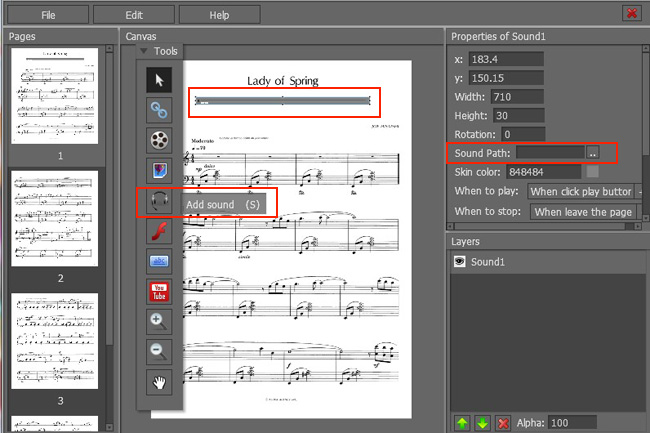650x433 pixels.
Task: Select the sound player bar on canvas
Action: pyautogui.click(x=283, y=101)
